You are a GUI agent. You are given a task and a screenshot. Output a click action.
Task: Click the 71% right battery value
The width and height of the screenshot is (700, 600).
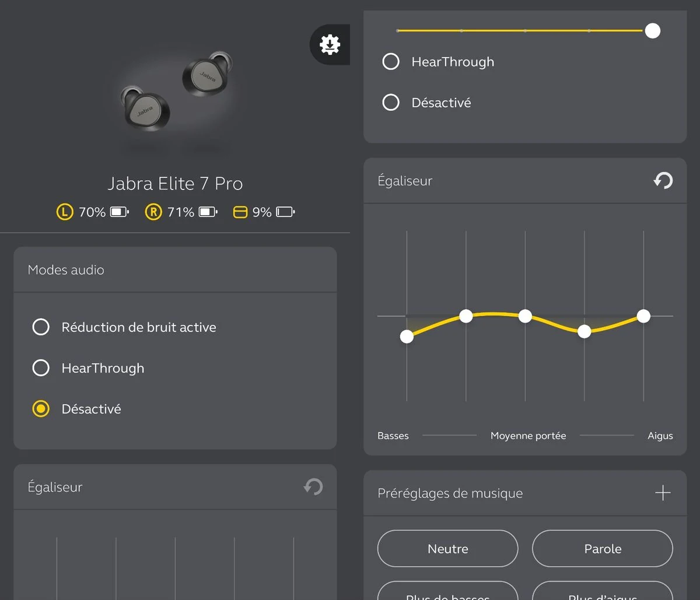181,212
